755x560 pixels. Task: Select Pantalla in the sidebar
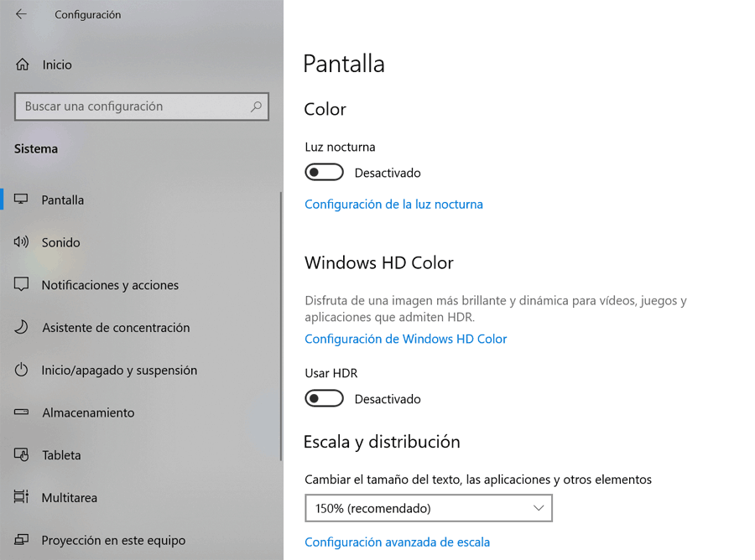[x=63, y=200]
